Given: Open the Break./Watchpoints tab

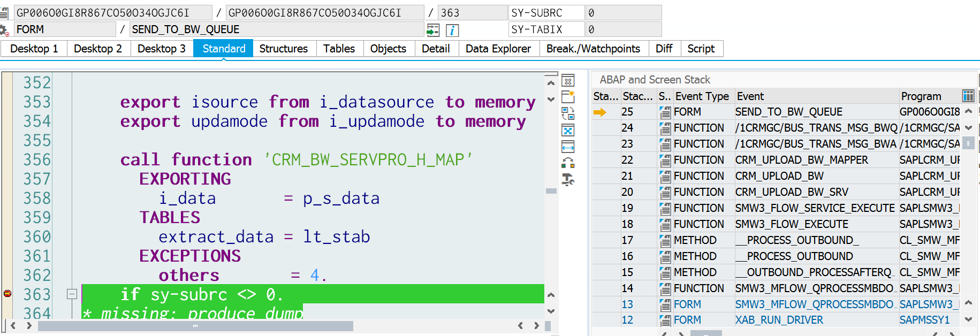Looking at the screenshot, I should 592,49.
